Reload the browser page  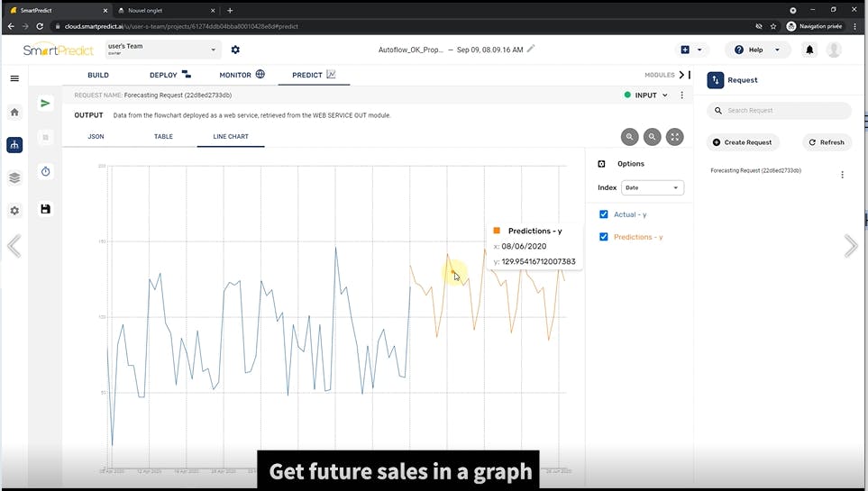[x=40, y=26]
